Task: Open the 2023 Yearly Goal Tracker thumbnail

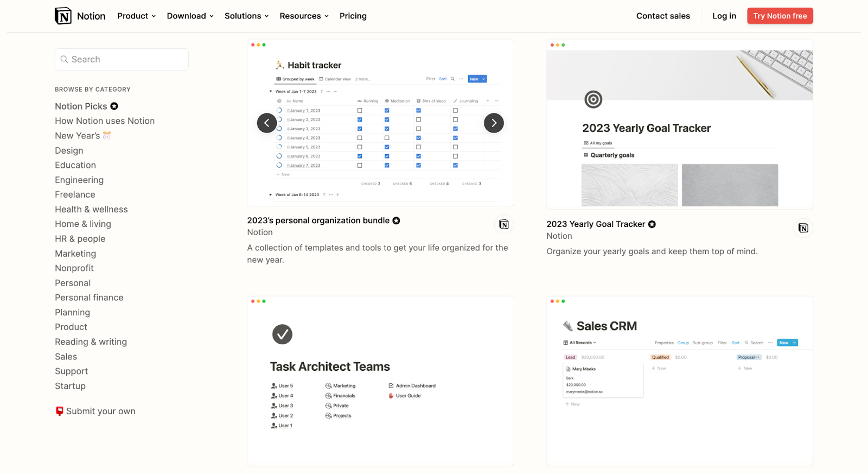Action: coord(680,124)
